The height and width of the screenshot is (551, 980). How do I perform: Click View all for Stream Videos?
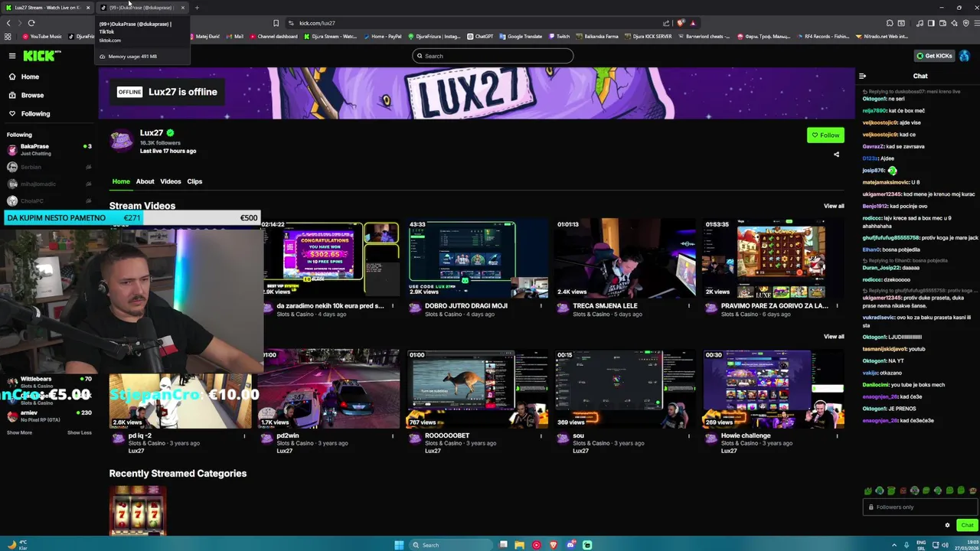click(834, 206)
